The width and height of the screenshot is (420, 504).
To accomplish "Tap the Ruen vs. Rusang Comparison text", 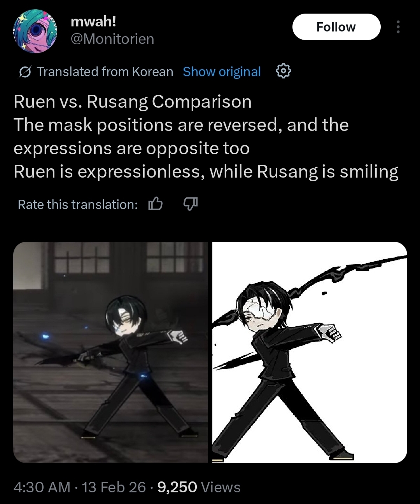I will [x=133, y=102].
